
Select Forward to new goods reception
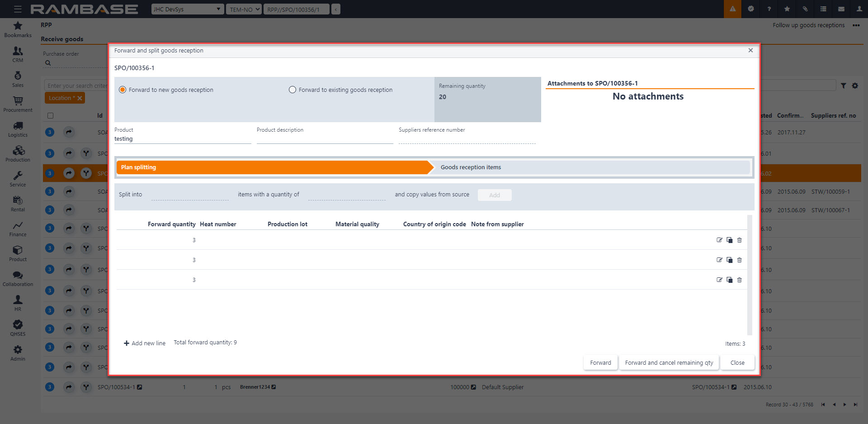pos(123,90)
